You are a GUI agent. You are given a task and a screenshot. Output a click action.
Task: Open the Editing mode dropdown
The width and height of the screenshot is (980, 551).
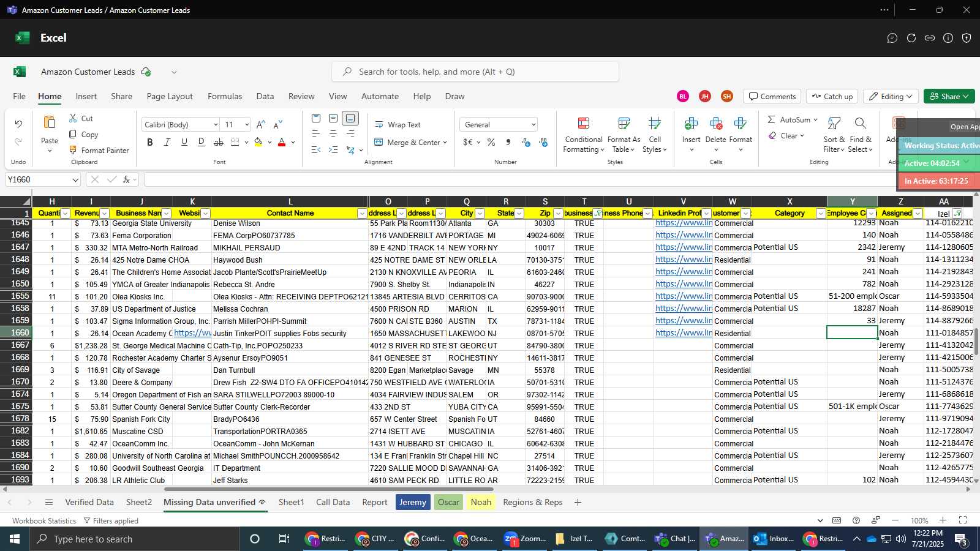pos(891,97)
